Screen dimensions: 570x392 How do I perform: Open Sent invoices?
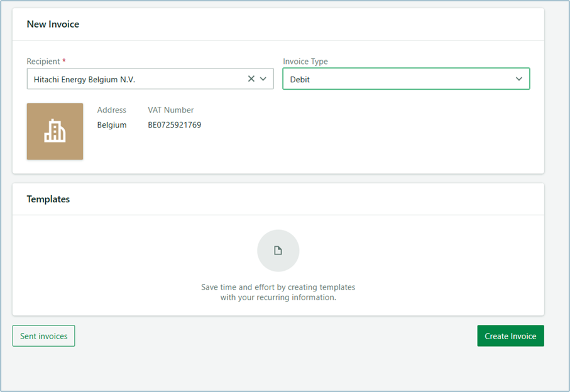[43, 336]
